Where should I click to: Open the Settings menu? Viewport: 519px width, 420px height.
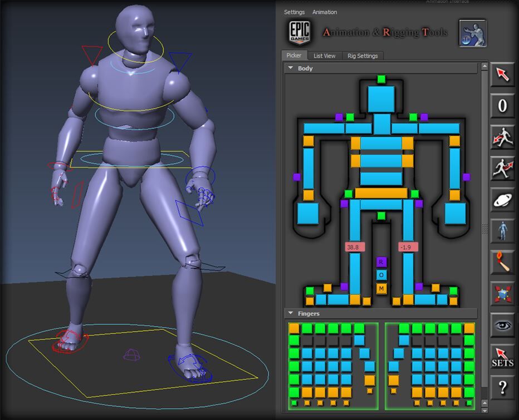pos(294,12)
